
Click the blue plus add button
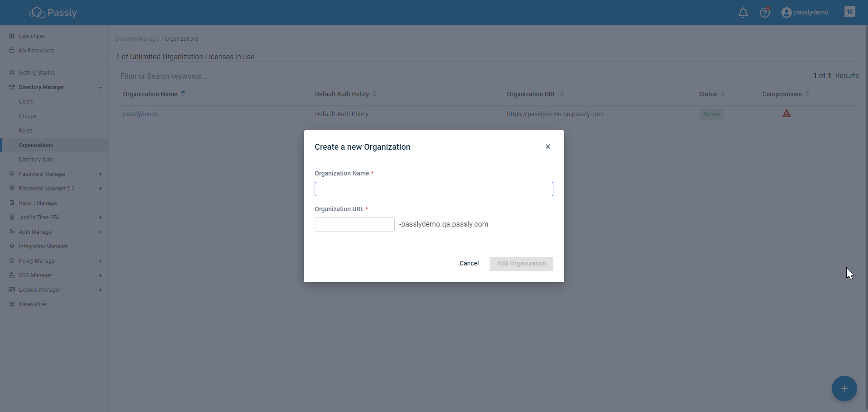pyautogui.click(x=844, y=388)
